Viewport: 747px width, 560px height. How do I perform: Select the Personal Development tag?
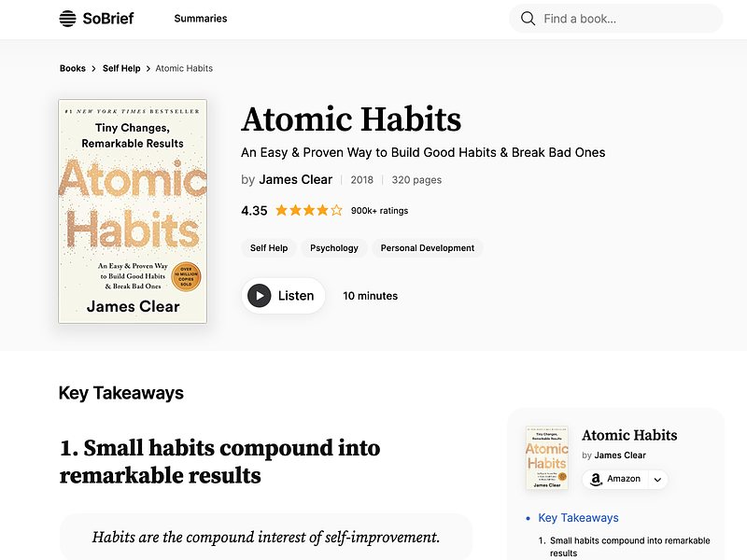[x=428, y=248]
